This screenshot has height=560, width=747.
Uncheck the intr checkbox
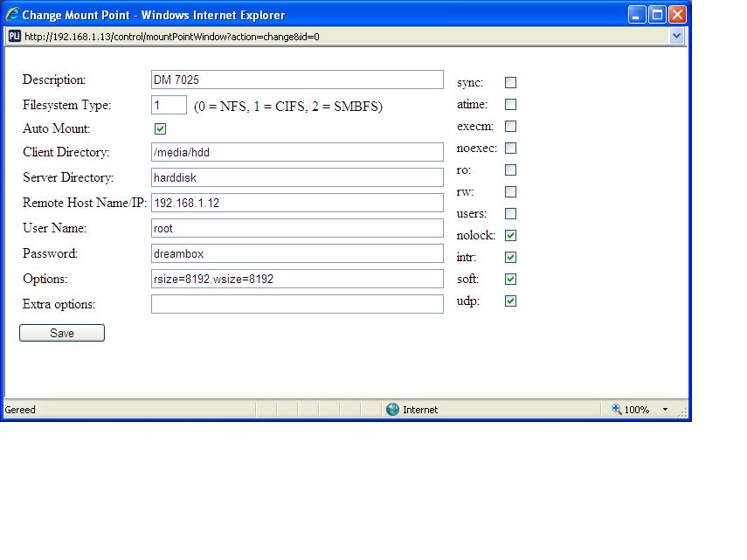click(511, 258)
